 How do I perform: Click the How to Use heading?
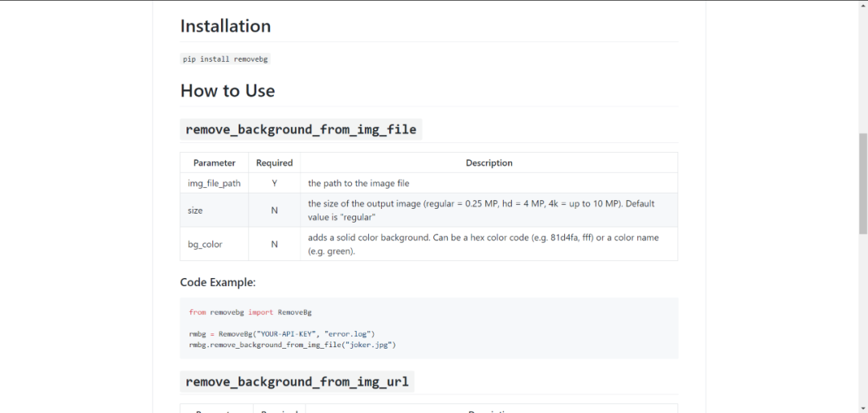227,91
